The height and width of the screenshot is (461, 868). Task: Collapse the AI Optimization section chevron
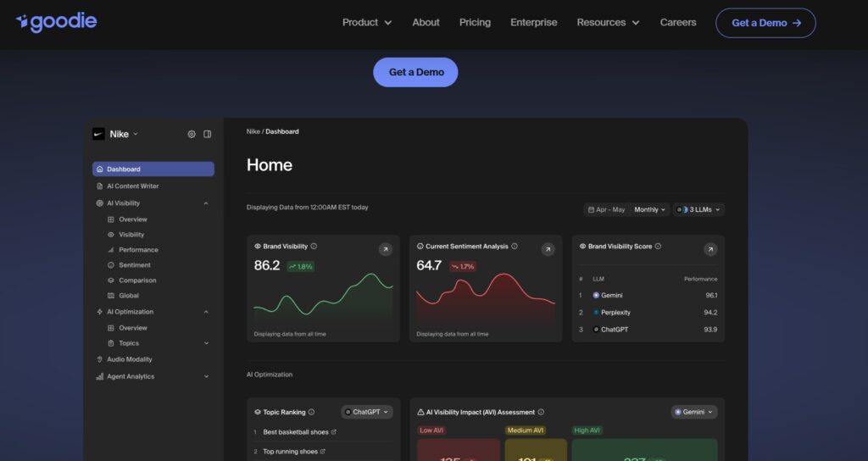click(206, 312)
